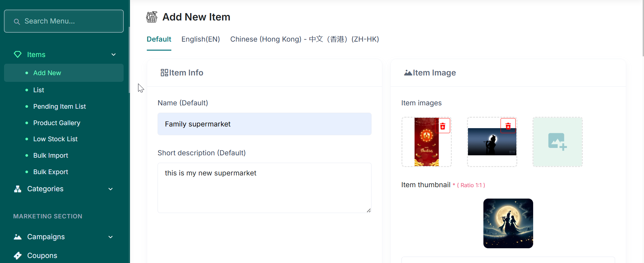Click the search magnifier icon in menu
This screenshot has width=644, height=263.
pyautogui.click(x=17, y=21)
